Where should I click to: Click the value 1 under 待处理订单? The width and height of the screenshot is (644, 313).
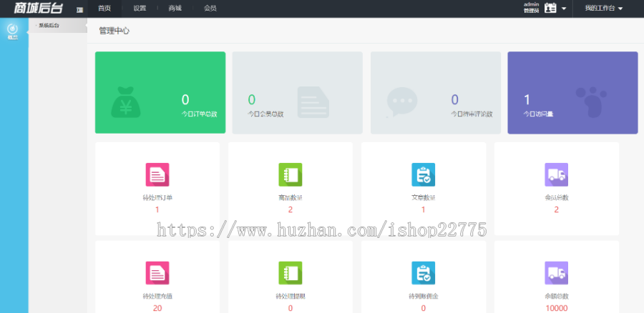[x=157, y=210]
